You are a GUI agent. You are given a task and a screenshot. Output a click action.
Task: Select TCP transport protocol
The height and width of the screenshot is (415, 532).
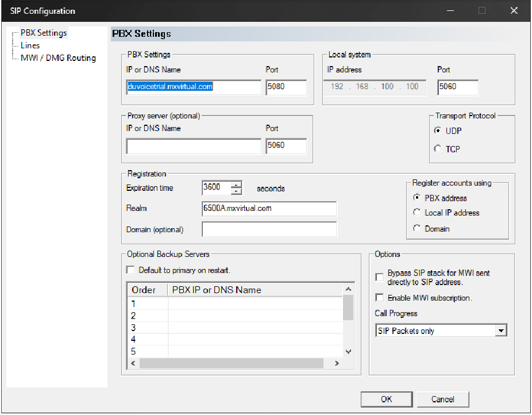coord(438,149)
